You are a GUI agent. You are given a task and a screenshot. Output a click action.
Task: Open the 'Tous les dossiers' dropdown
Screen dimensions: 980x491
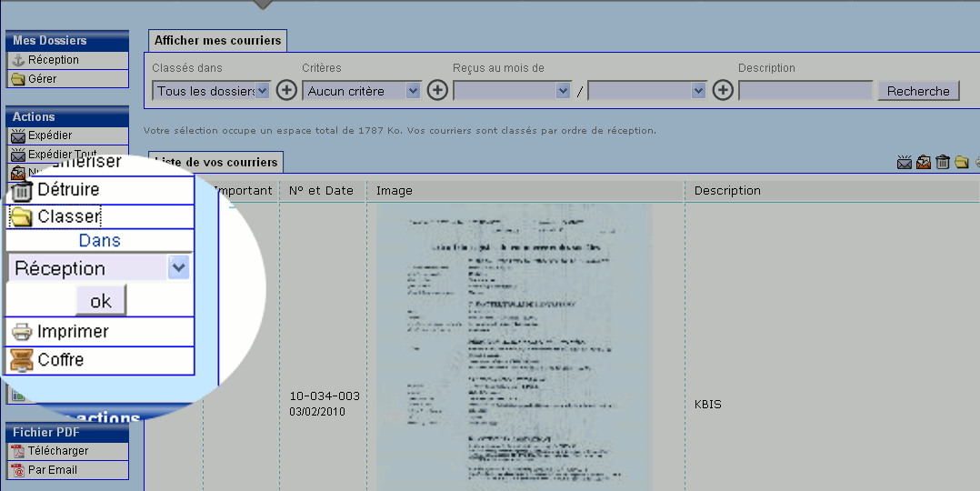(212, 91)
